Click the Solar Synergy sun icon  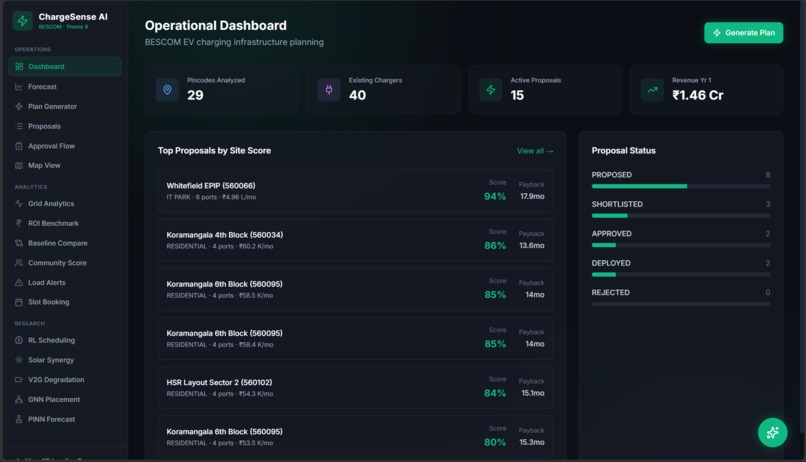pyautogui.click(x=19, y=360)
